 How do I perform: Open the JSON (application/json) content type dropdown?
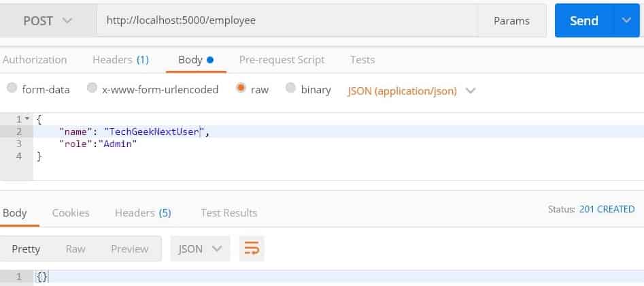[411, 91]
